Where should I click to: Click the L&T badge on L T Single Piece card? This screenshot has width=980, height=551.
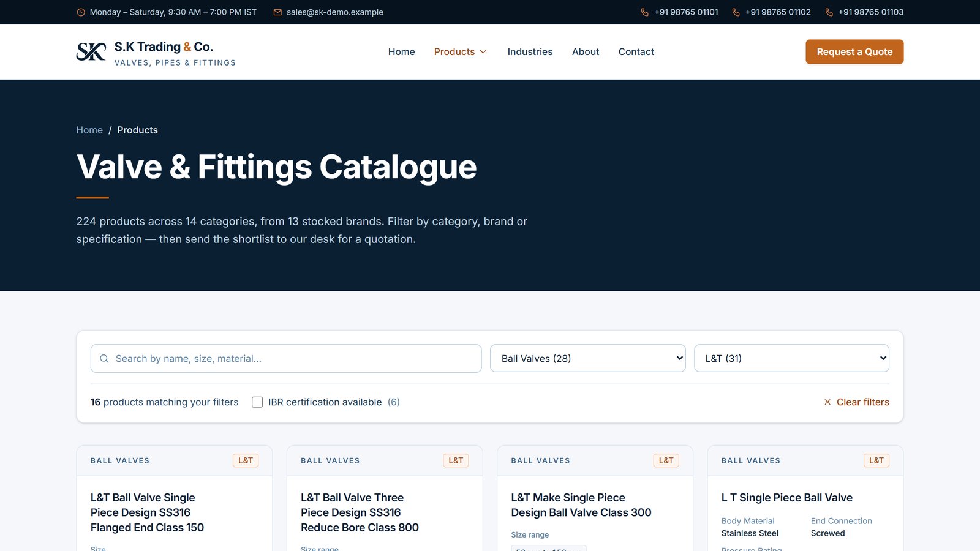876,460
